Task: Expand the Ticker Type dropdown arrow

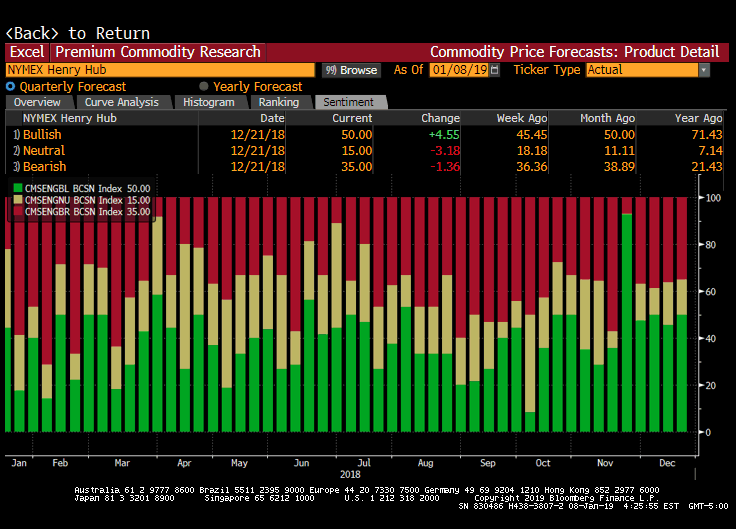Action: click(x=704, y=70)
